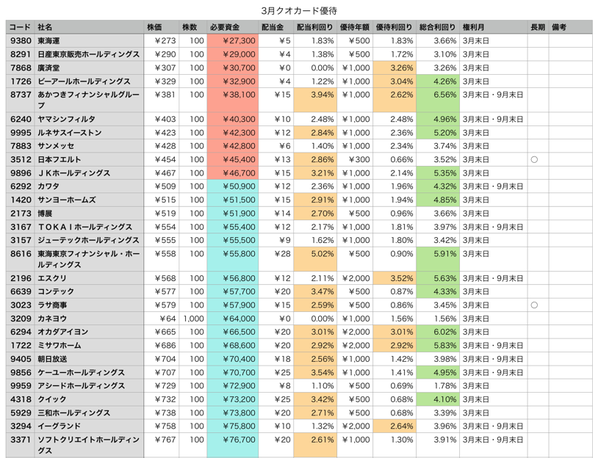Select company ジューテックホールディングス
This screenshot has height=458, width=598.
point(88,240)
